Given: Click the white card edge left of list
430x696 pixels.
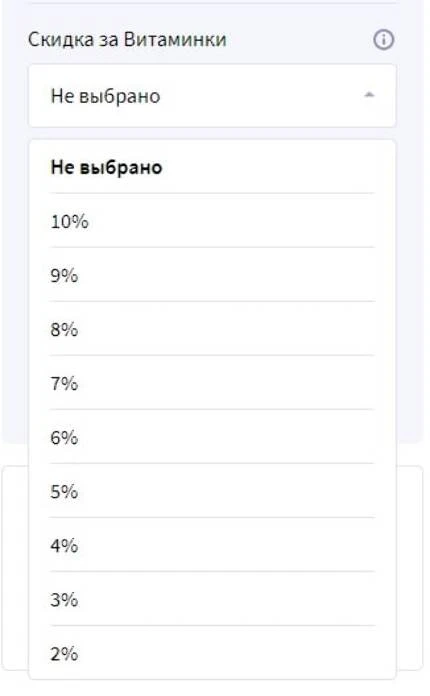Looking at the screenshot, I should (15, 568).
